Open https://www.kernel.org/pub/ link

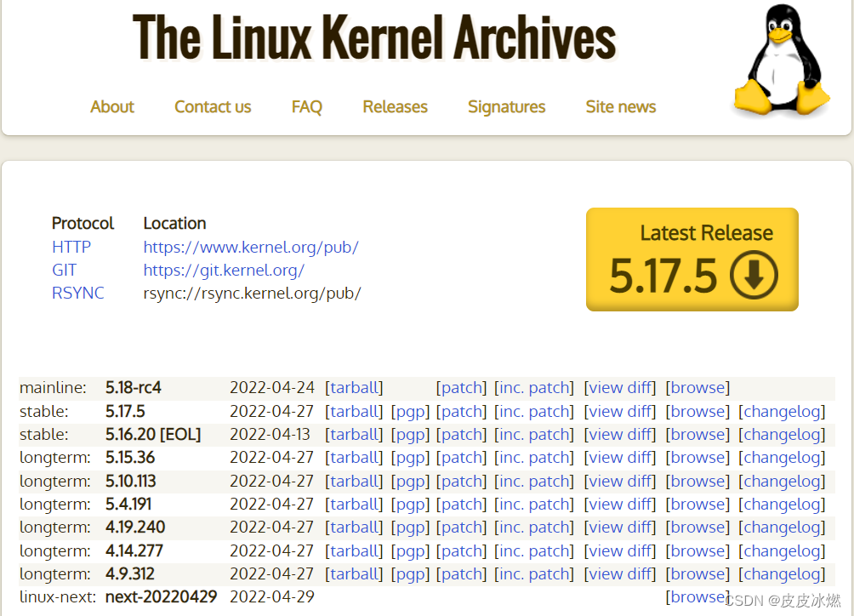(x=251, y=248)
